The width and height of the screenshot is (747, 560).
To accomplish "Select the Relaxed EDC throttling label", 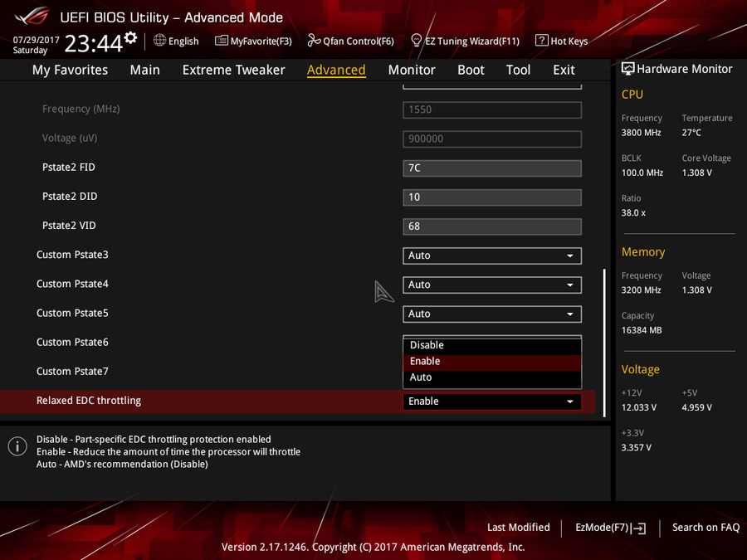I will pyautogui.click(x=89, y=401).
